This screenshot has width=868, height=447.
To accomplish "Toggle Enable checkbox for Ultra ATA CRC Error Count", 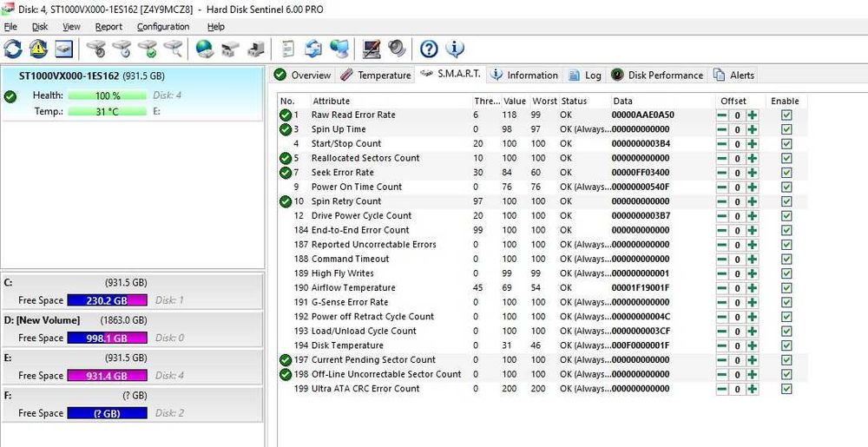I will pos(786,389).
